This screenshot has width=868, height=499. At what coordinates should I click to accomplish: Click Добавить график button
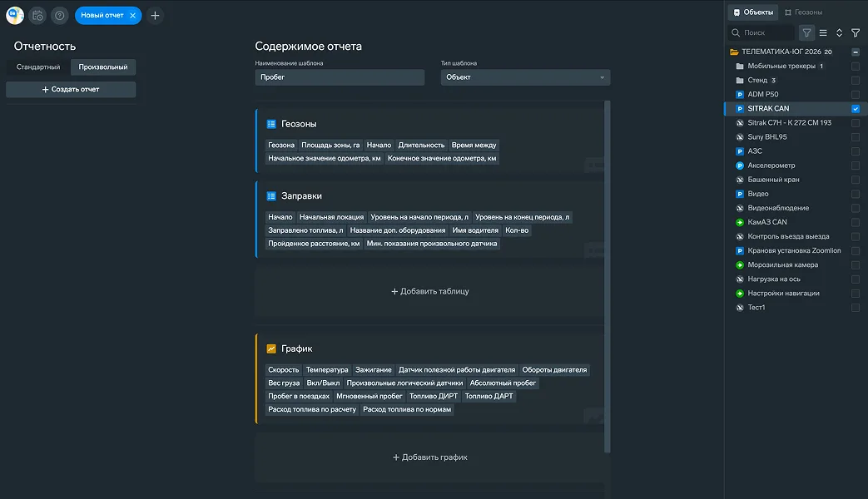pyautogui.click(x=430, y=457)
